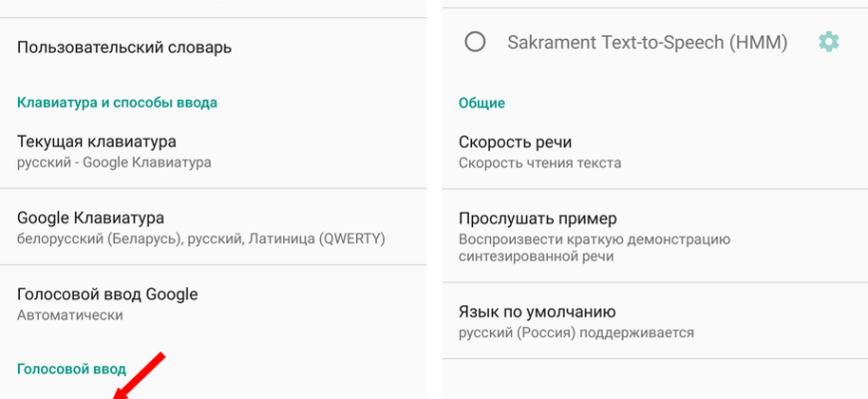Tap the 'русский - Google Клавиатура' subtitle
The image size is (868, 399).
(114, 162)
